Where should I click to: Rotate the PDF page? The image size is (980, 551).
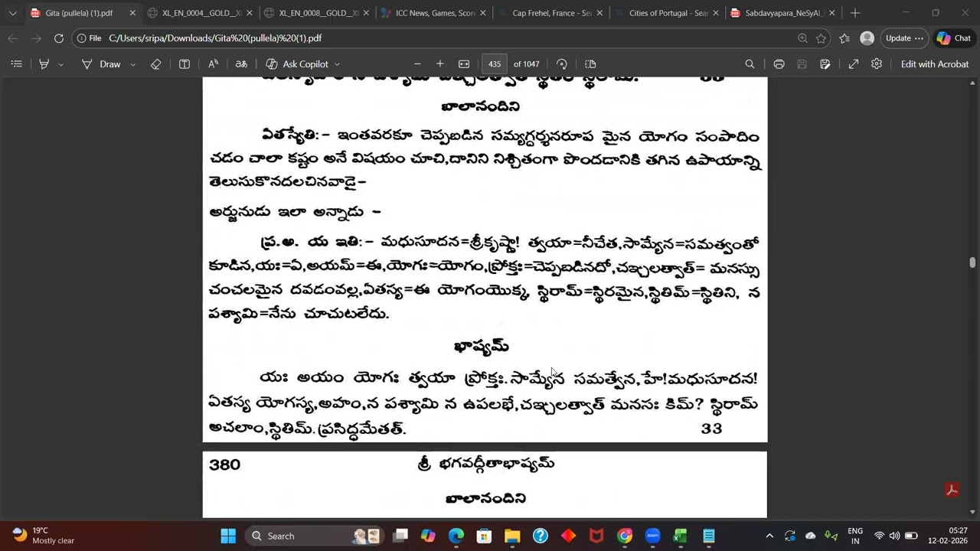coord(562,64)
